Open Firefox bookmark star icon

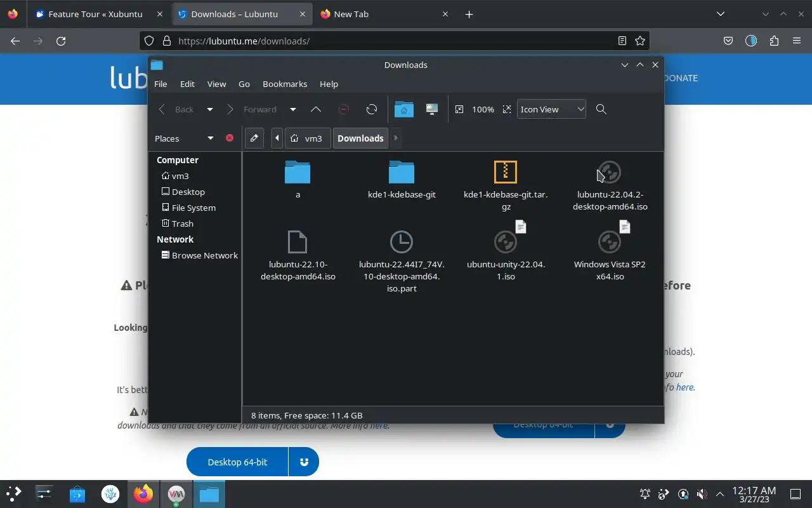pos(640,41)
